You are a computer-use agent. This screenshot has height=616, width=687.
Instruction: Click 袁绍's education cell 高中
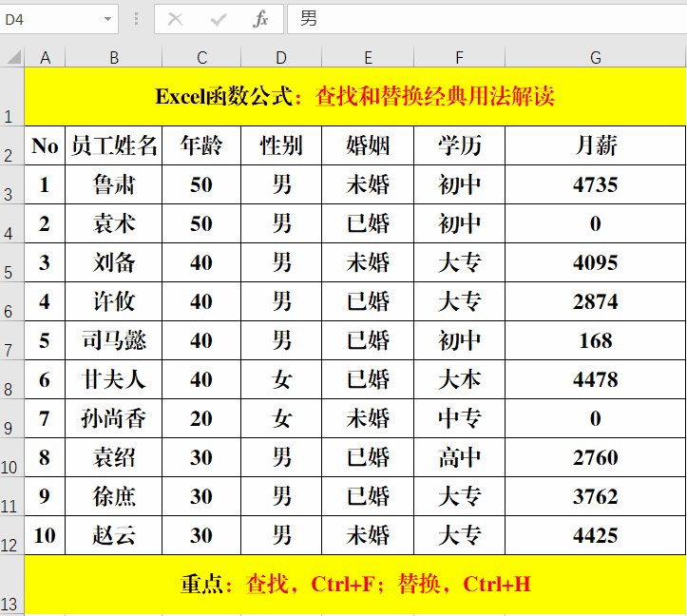click(459, 457)
